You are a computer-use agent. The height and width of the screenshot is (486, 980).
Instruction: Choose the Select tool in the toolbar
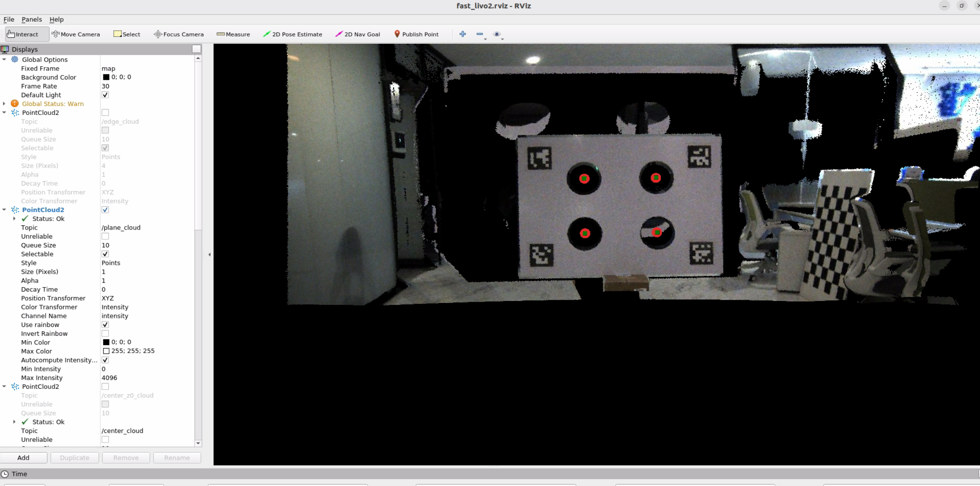127,34
